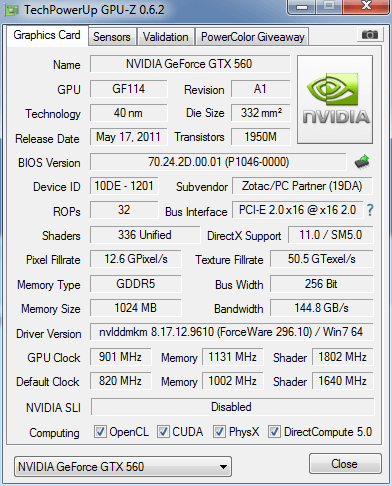Click the GPU-Z title bar app icon
This screenshot has height=486, width=392.
click(x=11, y=10)
